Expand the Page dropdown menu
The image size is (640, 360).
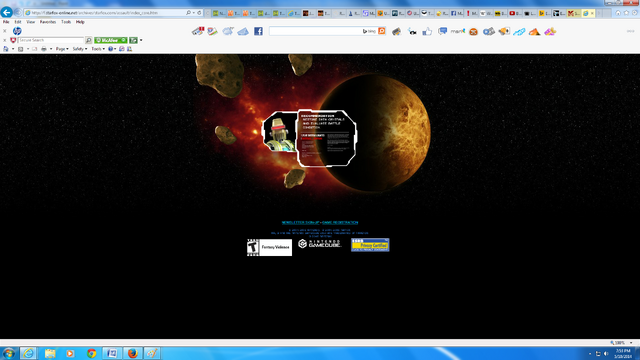(62, 49)
